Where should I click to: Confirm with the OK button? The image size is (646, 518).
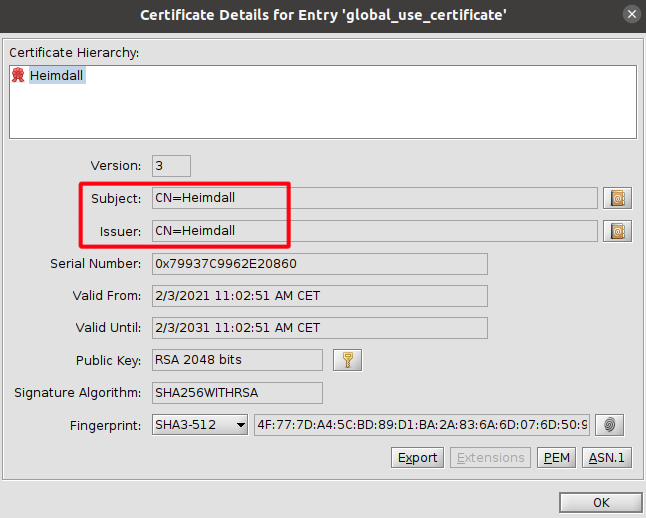[x=600, y=502]
